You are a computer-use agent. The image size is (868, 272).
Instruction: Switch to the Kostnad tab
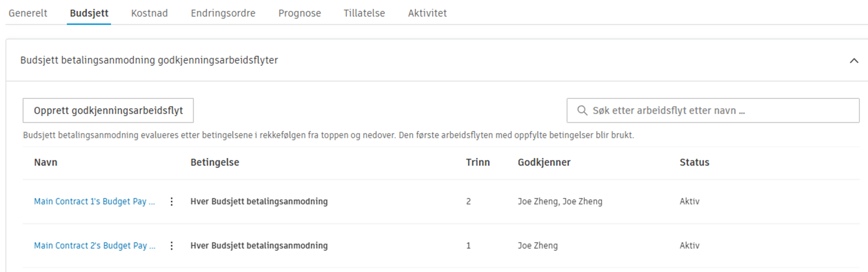[149, 13]
